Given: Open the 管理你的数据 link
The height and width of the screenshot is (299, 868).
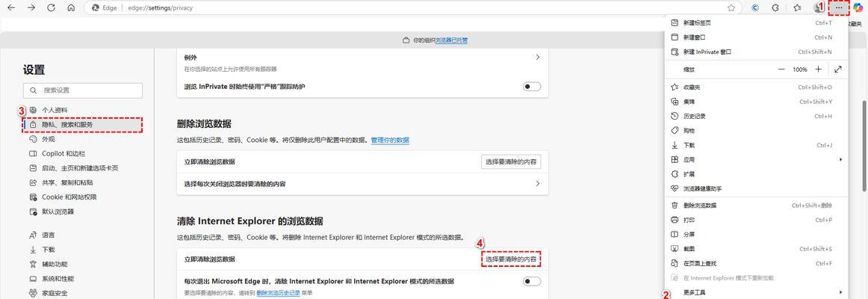Looking at the screenshot, I should tap(390, 140).
